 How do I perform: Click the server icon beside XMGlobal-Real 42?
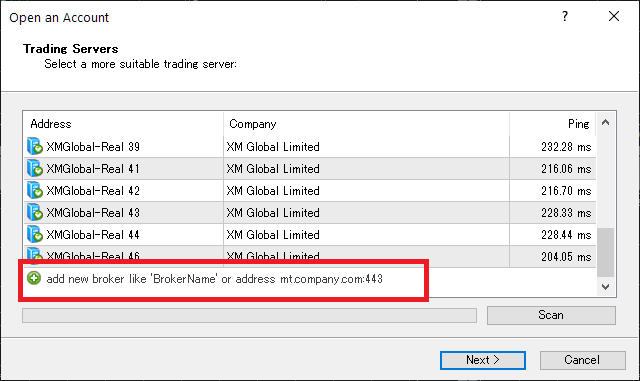35,190
